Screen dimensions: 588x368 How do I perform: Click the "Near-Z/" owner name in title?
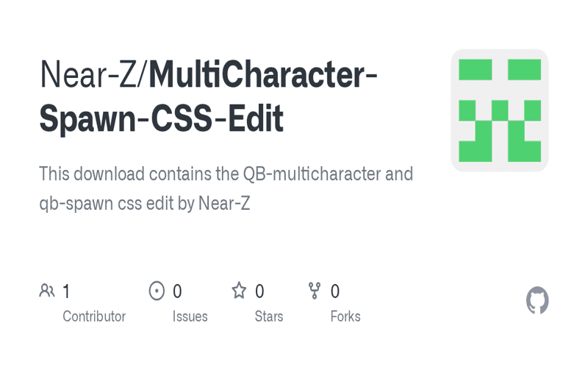(x=93, y=76)
